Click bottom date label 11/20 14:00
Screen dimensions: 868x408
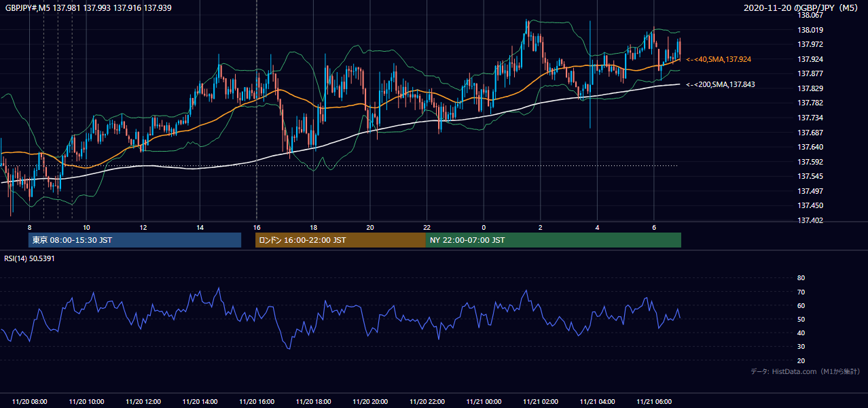click(200, 402)
